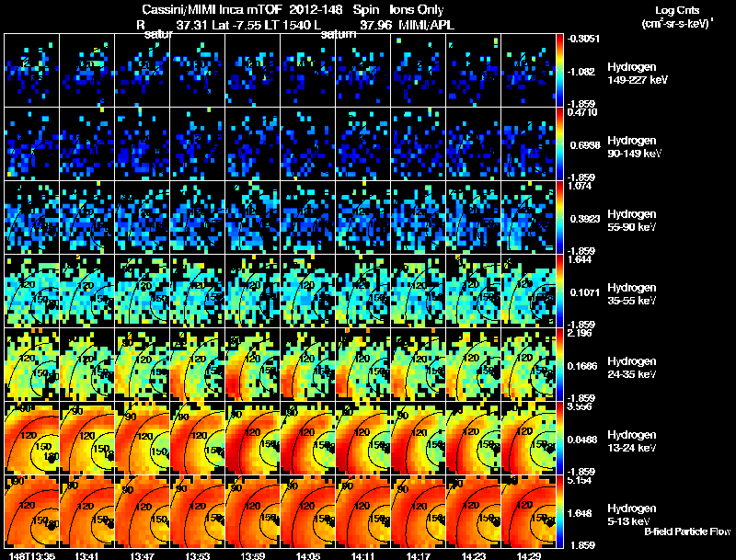Open the 14:23 panel in the 5-13 keV row
The image size is (736, 560).
(x=474, y=512)
